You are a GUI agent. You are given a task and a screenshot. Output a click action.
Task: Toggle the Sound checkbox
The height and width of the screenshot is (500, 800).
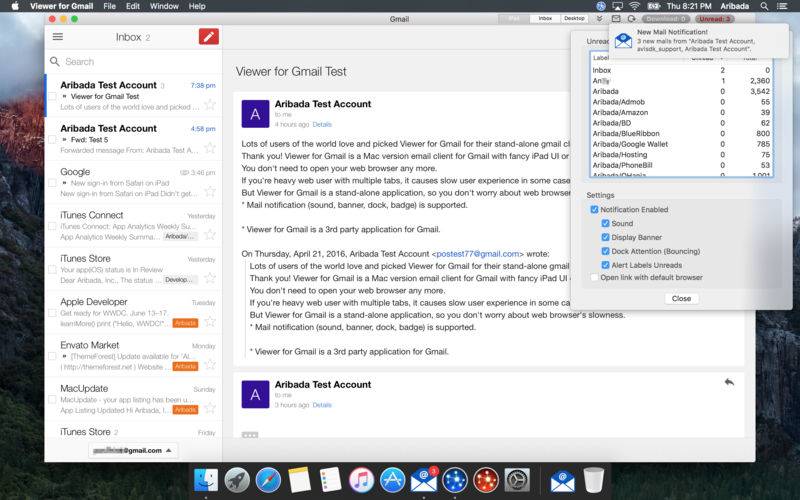[x=606, y=223]
